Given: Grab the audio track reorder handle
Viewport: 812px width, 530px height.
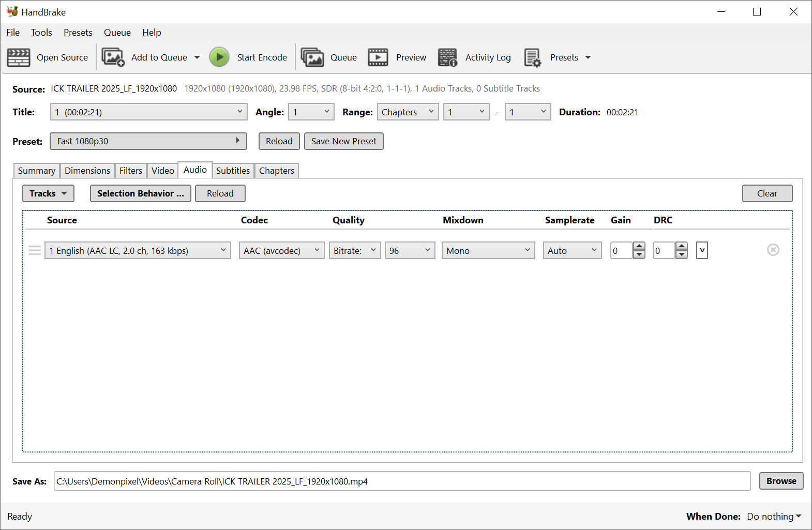Looking at the screenshot, I should coord(35,251).
